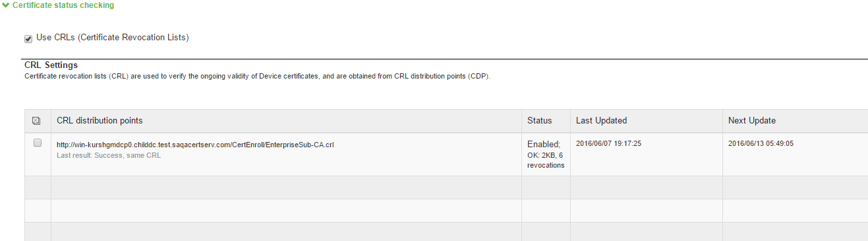Click the select-all icon in table header
The height and width of the screenshot is (241, 868).
tap(37, 121)
